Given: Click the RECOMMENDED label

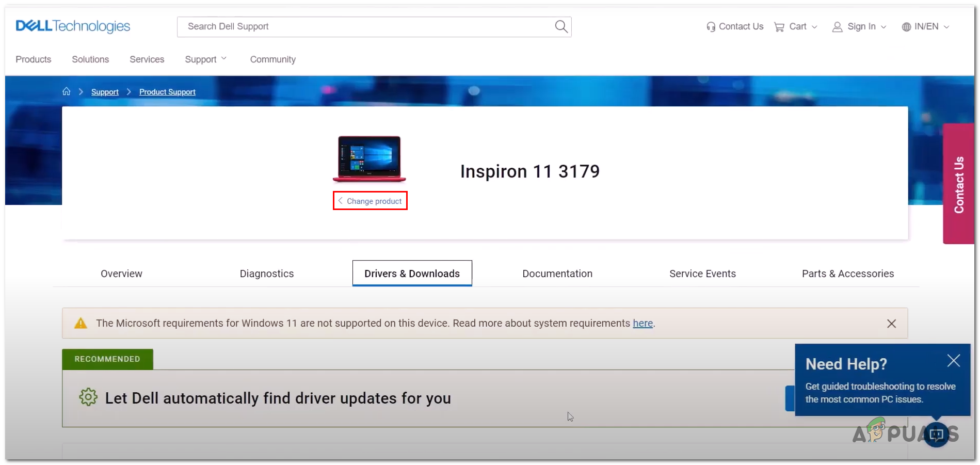Looking at the screenshot, I should [x=107, y=359].
